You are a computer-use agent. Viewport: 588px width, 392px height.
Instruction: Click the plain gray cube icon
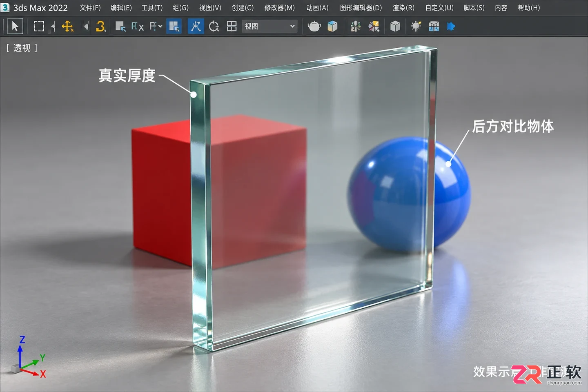click(395, 27)
